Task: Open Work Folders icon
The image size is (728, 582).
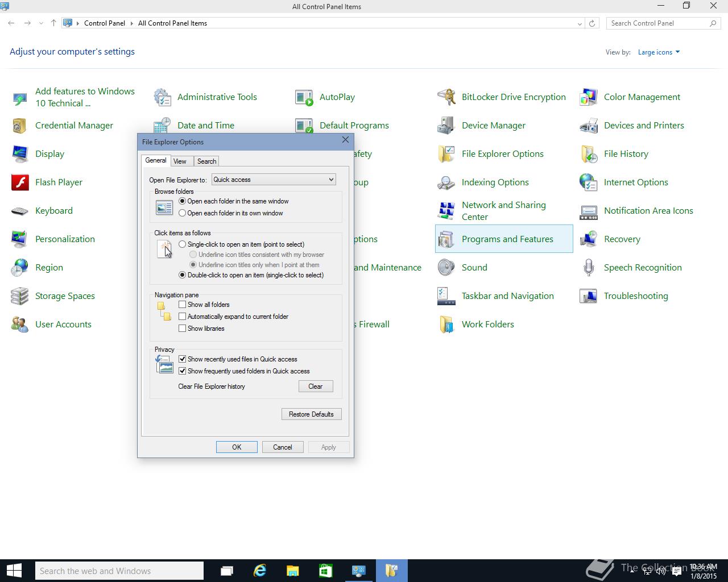Action: [446, 325]
